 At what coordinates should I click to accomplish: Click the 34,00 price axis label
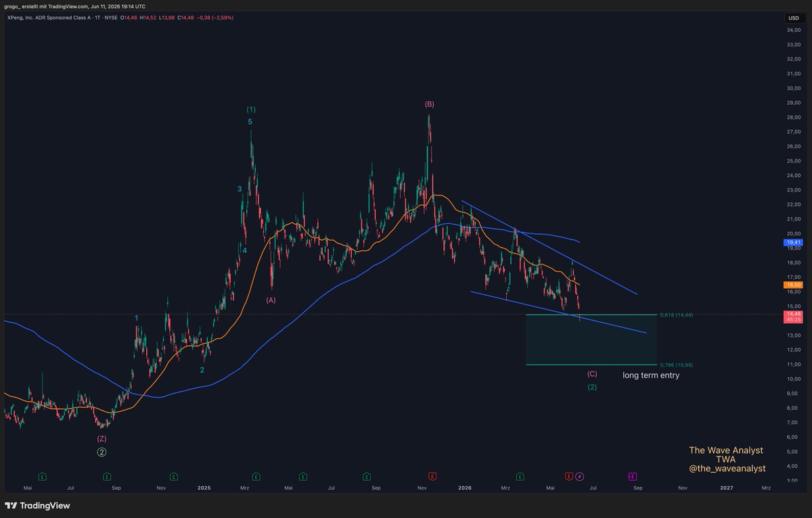[x=793, y=30]
